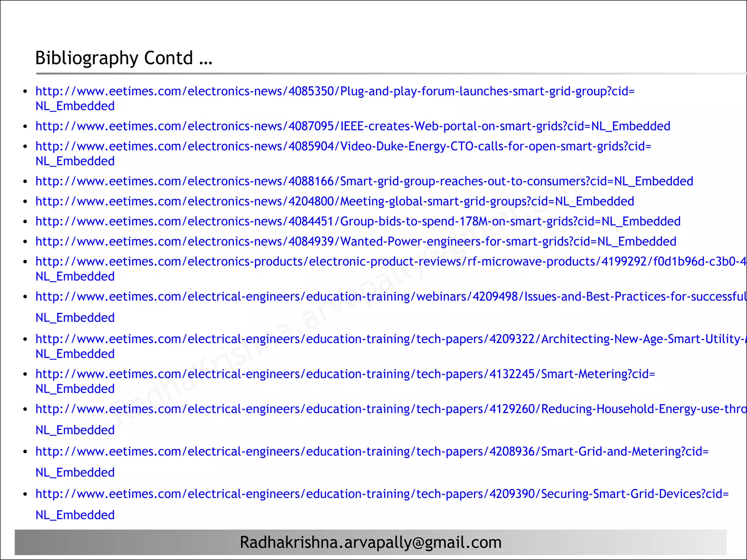Viewport: 747px width, 560px height.
Task: Open the tech-papers/4132245 Smart-Metering link
Action: click(345, 381)
